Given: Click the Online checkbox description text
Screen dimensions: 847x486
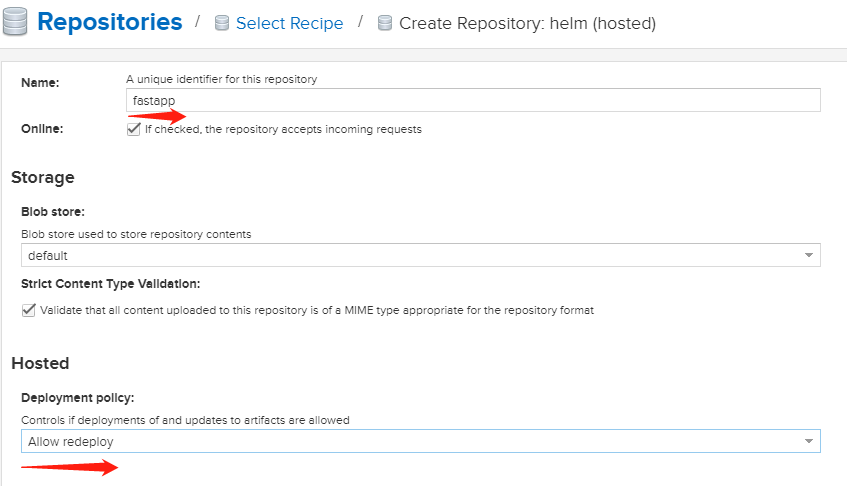Looking at the screenshot, I should [x=283, y=130].
